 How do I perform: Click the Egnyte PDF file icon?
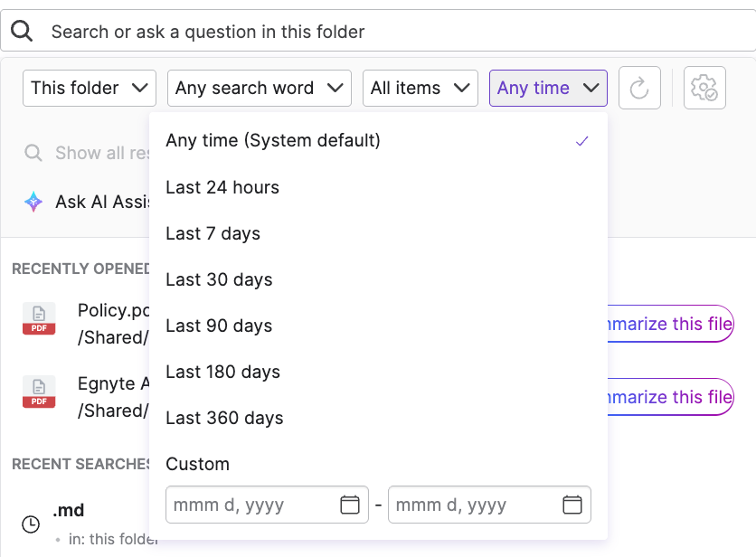click(x=39, y=392)
